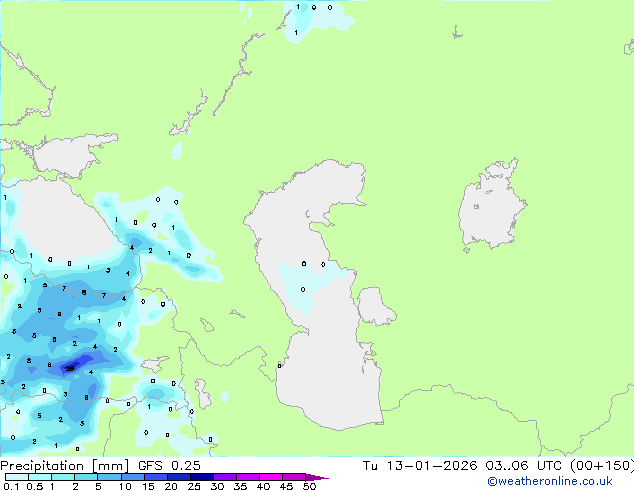Click the 45–50 mm legend color swatch

click(294, 477)
